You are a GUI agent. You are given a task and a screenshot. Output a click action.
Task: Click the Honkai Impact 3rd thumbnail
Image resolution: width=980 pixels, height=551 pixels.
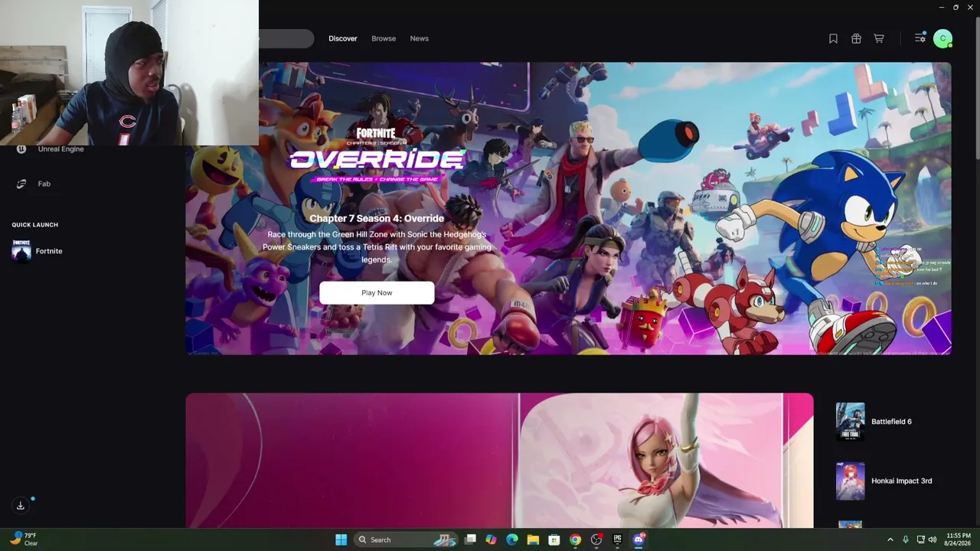coord(850,481)
